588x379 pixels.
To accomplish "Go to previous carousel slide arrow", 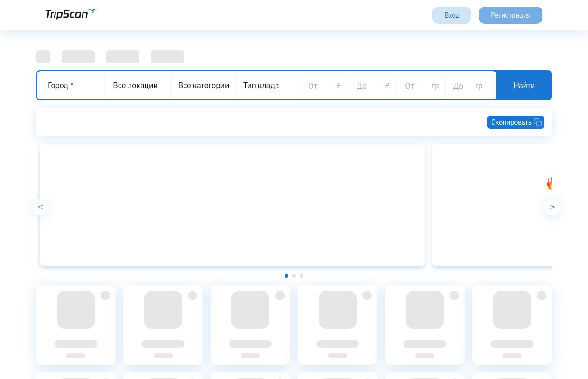I will (40, 207).
